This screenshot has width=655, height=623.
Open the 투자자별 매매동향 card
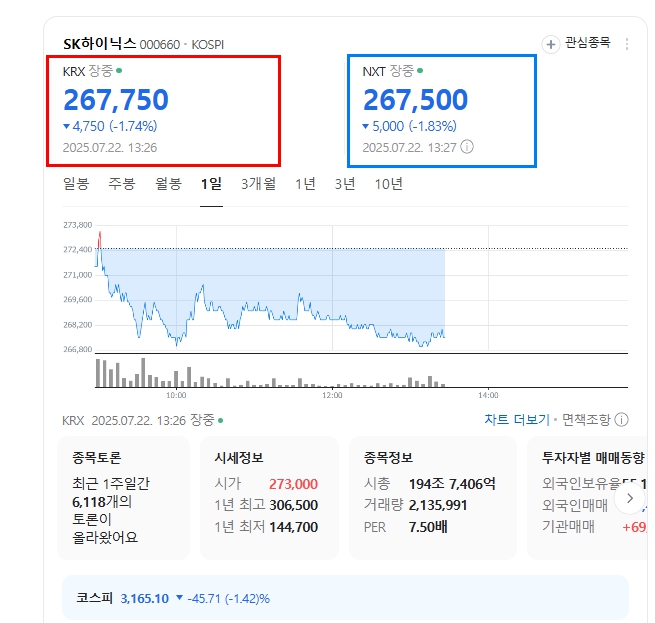[x=588, y=498]
